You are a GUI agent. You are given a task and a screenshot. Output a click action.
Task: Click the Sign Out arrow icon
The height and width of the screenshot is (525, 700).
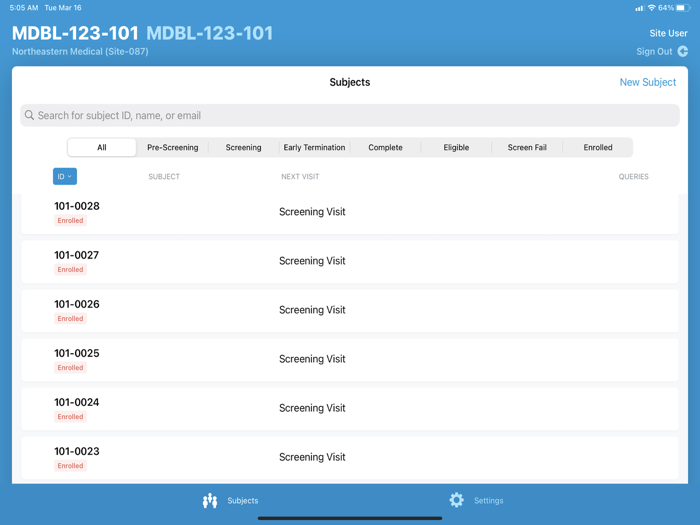click(x=683, y=51)
